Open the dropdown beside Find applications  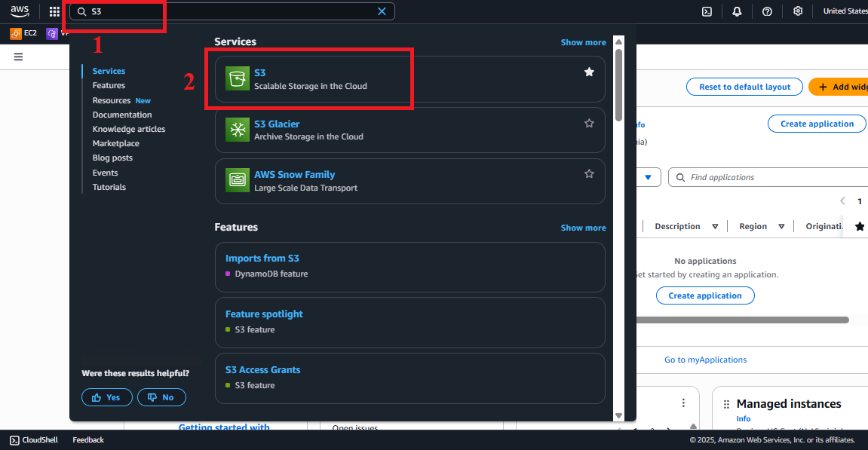click(x=649, y=177)
